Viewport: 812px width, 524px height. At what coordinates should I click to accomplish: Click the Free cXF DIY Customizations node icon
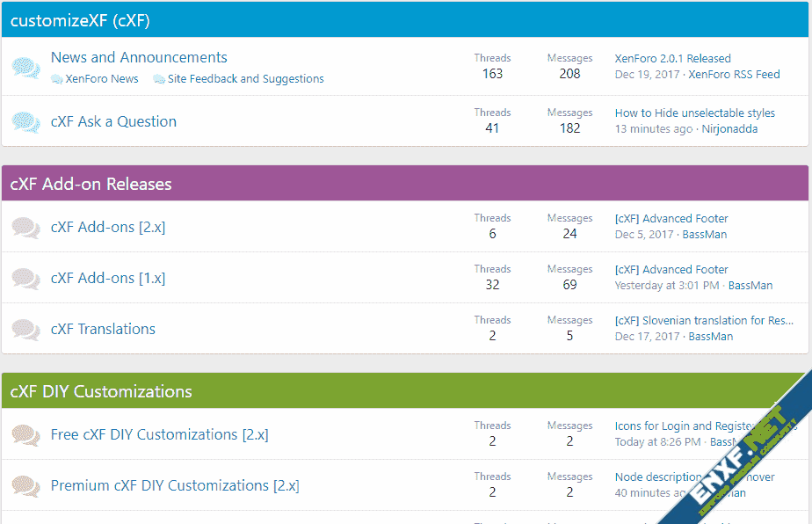pyautogui.click(x=26, y=435)
